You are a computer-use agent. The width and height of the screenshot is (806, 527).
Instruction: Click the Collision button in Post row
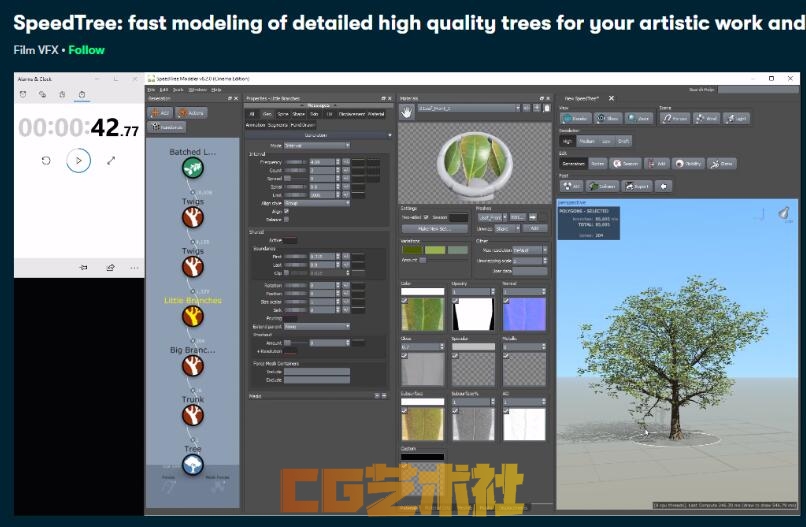602,186
